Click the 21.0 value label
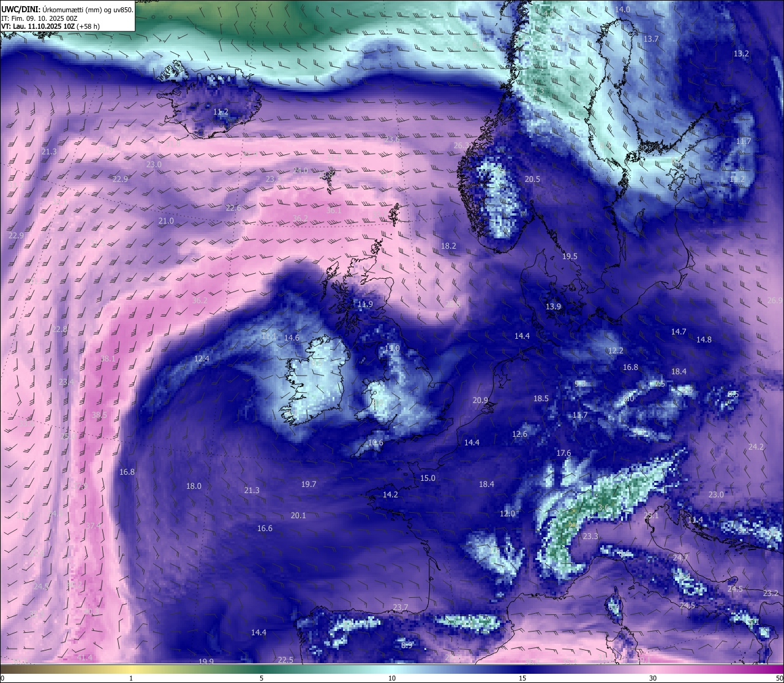This screenshot has width=784, height=683. (166, 221)
